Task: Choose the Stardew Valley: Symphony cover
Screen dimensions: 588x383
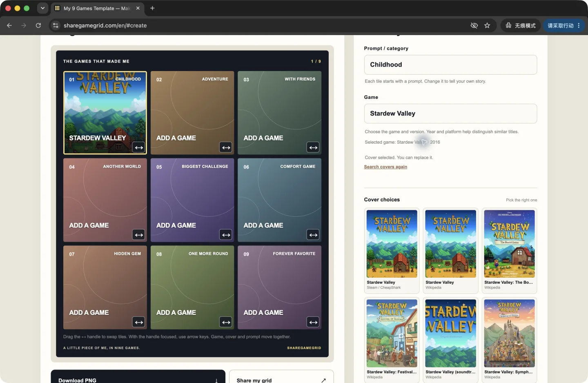Action: click(x=509, y=340)
